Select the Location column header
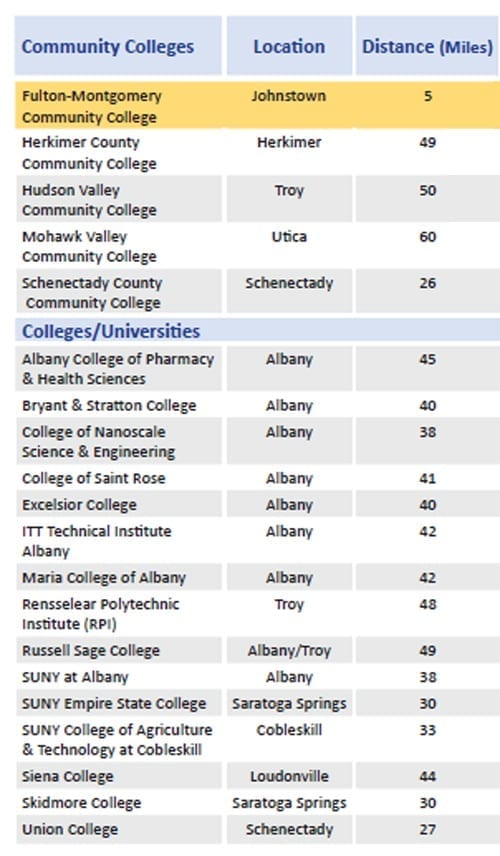 click(289, 46)
